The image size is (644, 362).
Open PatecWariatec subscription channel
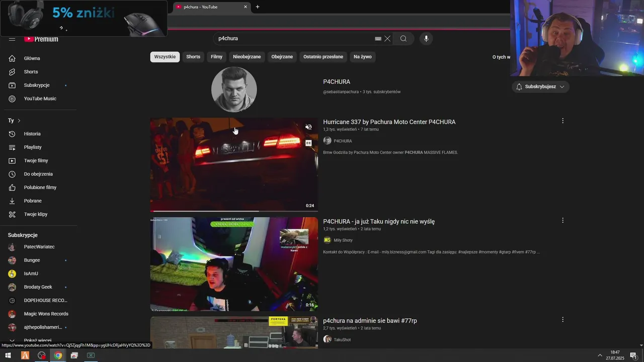point(40,247)
